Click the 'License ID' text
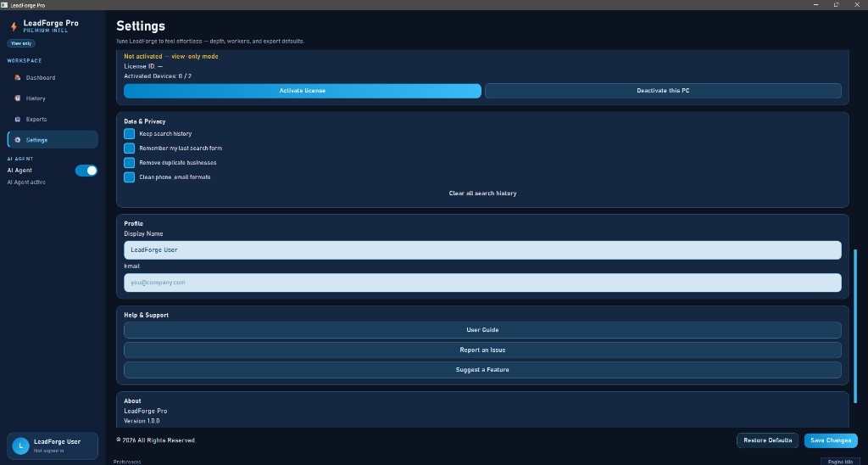 click(x=143, y=66)
